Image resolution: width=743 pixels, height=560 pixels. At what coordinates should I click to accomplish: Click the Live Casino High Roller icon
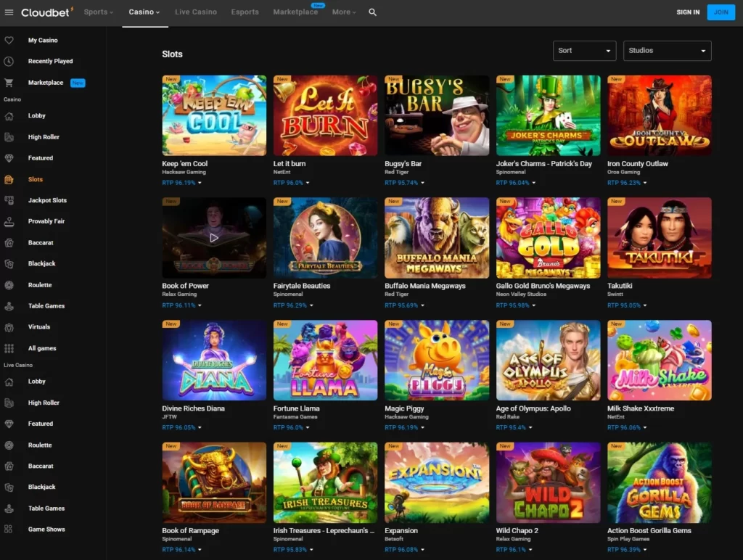pyautogui.click(x=9, y=403)
